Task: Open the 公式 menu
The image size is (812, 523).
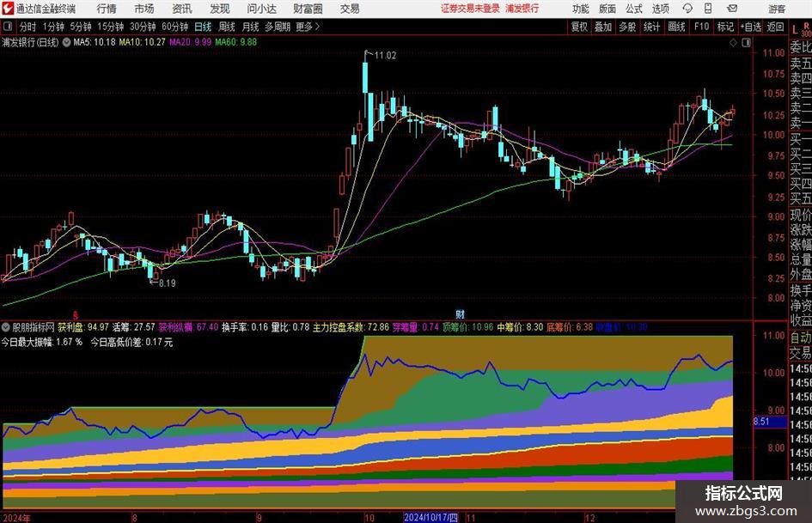Action: point(634,9)
